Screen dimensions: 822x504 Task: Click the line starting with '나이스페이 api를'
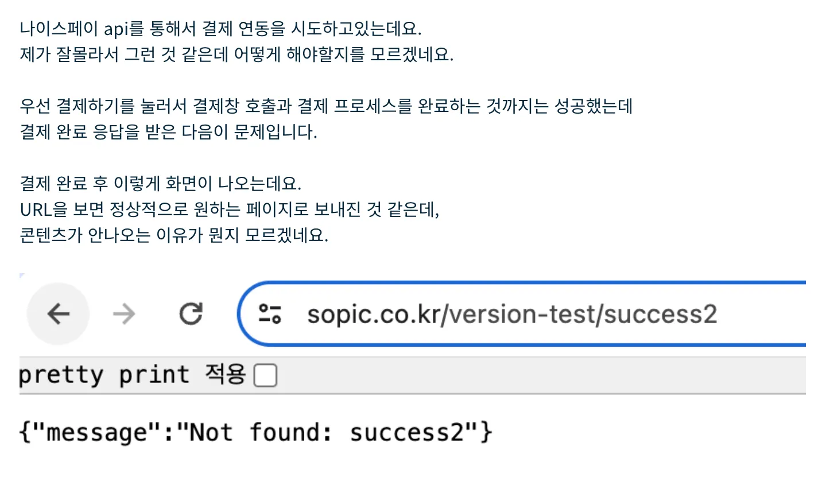tap(220, 28)
